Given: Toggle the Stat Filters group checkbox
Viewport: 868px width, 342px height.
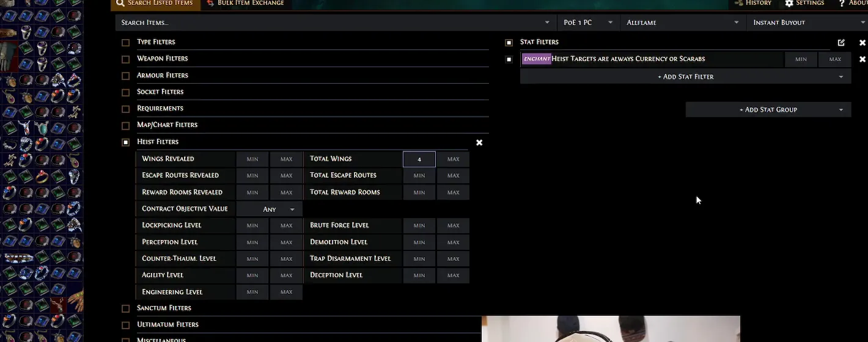Looking at the screenshot, I should pyautogui.click(x=509, y=43).
